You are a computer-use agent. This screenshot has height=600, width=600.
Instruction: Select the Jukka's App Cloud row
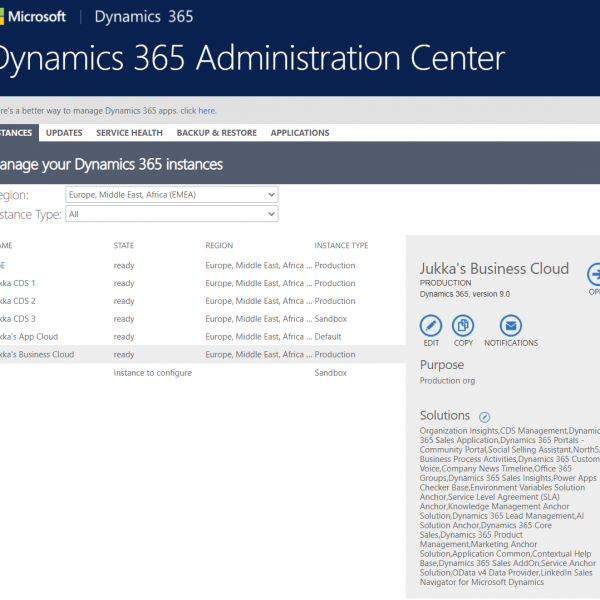coord(203,337)
